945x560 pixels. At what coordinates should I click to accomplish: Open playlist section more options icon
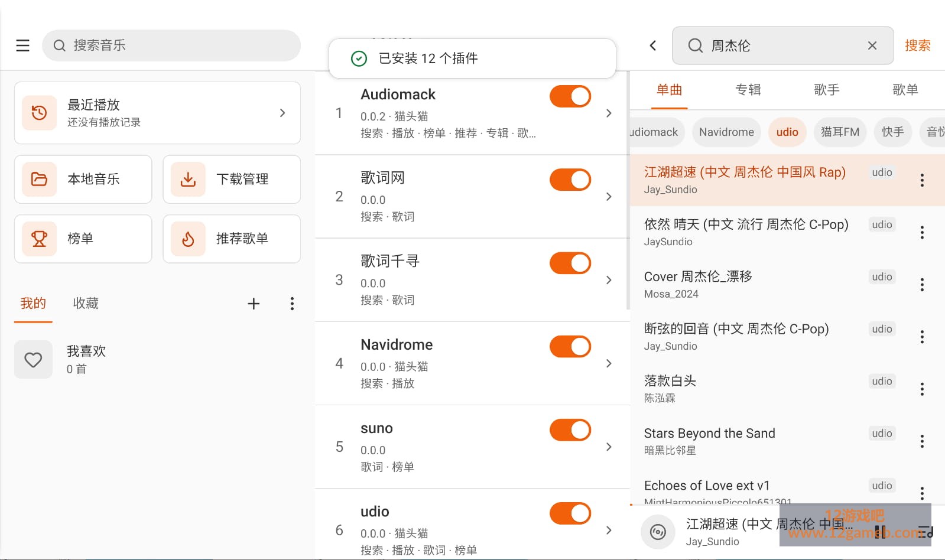click(x=292, y=304)
